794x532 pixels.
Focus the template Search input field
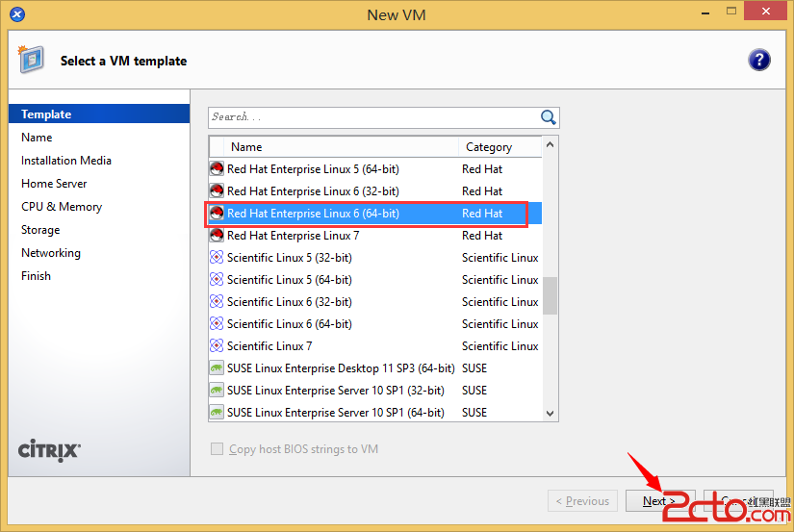click(374, 117)
